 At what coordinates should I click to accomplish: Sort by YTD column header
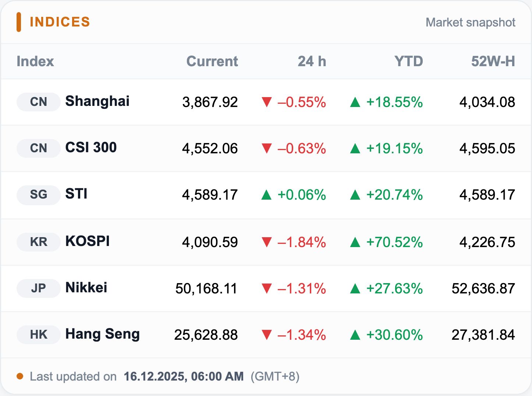(x=408, y=61)
